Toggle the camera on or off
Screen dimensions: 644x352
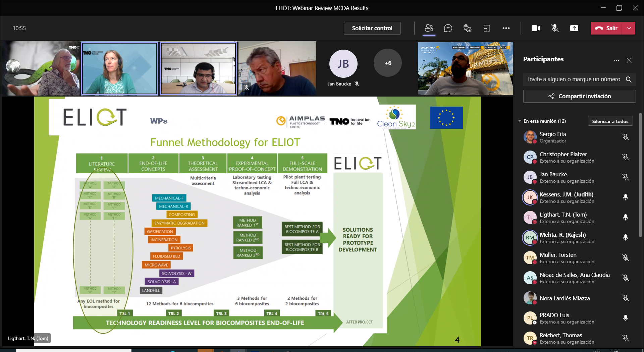[x=536, y=28]
